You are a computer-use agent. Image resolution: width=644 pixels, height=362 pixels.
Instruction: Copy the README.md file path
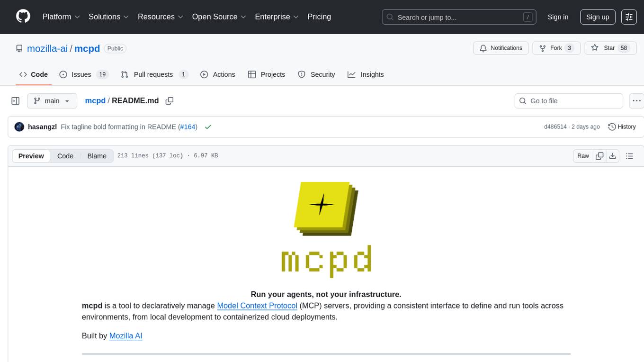pyautogui.click(x=170, y=101)
